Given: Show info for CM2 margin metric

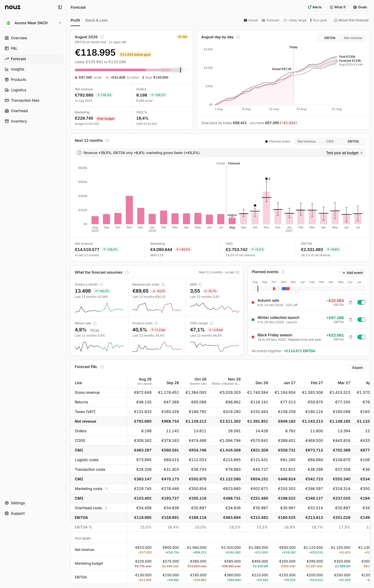Looking at the screenshot, I should pyautogui.click(x=212, y=323).
